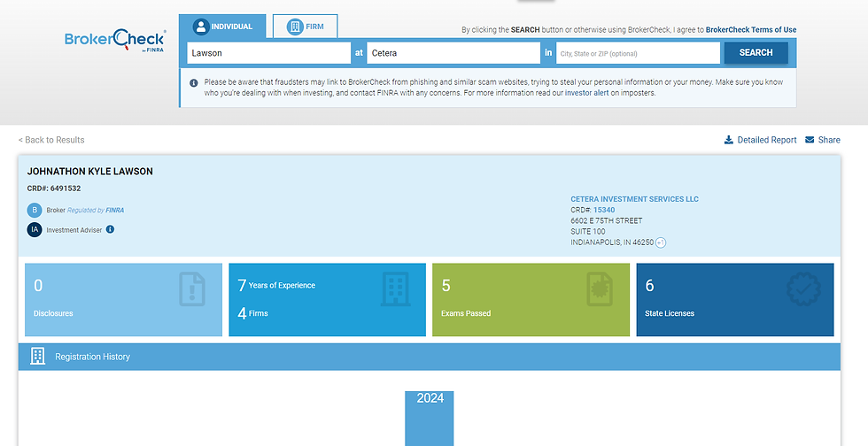
Task: Open the 5 Exams Passed tile
Action: pos(531,299)
